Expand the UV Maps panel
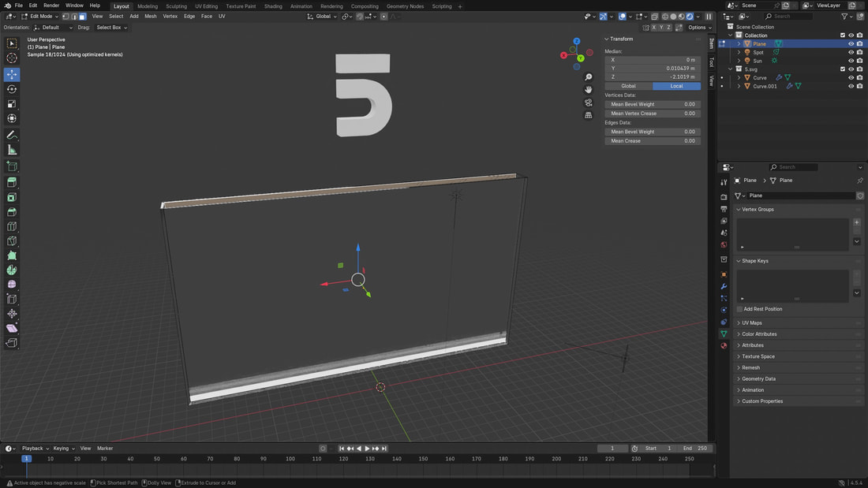The width and height of the screenshot is (868, 488). [752, 323]
